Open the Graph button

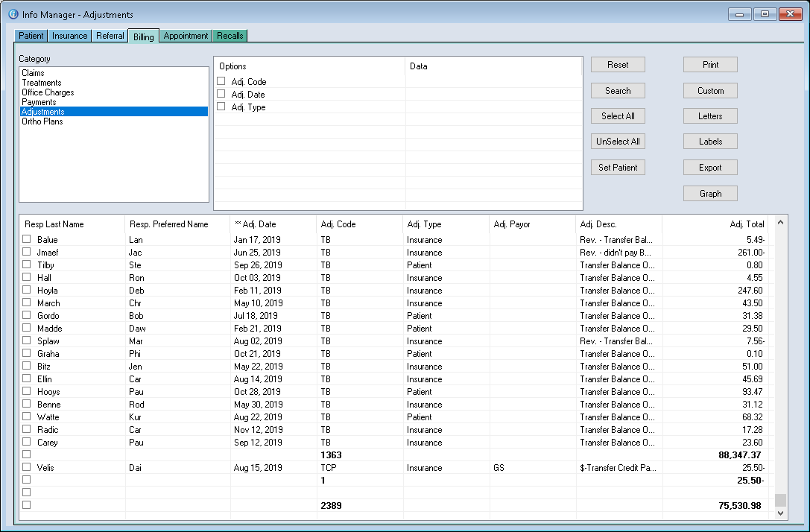[710, 193]
